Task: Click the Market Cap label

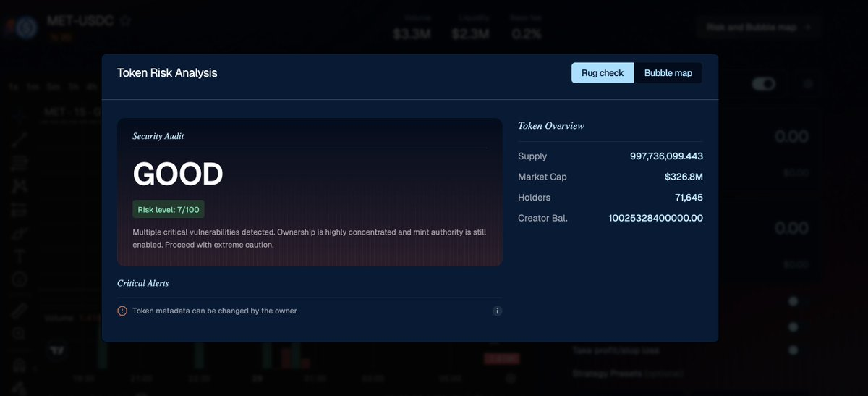Action: coord(542,177)
